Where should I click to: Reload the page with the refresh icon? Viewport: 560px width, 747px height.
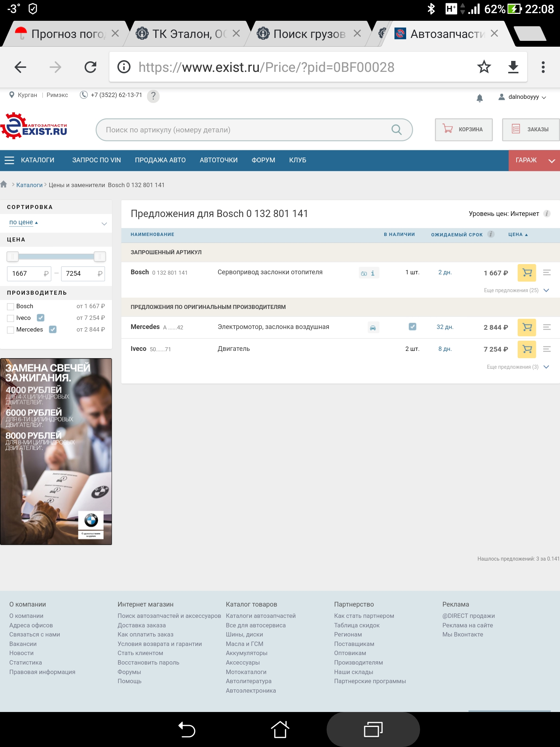click(90, 67)
